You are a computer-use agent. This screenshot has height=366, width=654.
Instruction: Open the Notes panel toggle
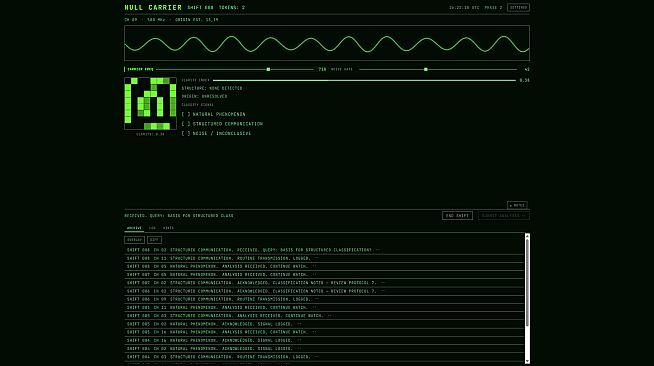coord(517,205)
